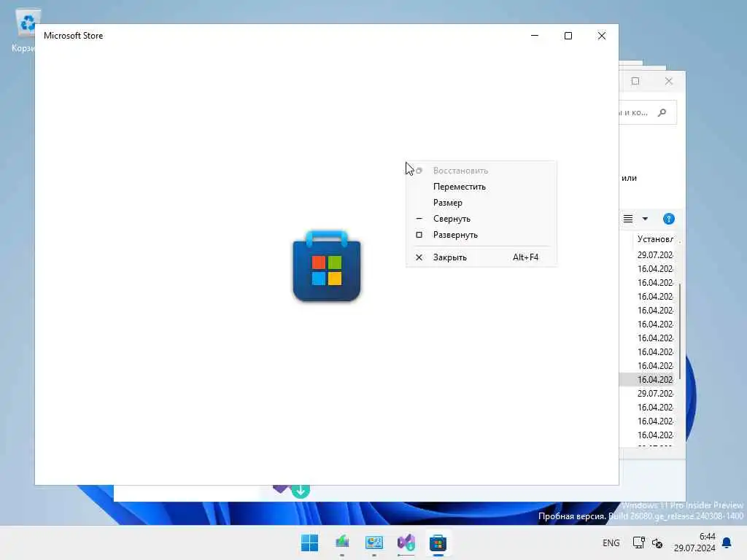Sort by the Установл column header
Viewport: 747px width, 560px height.
pyautogui.click(x=656, y=239)
